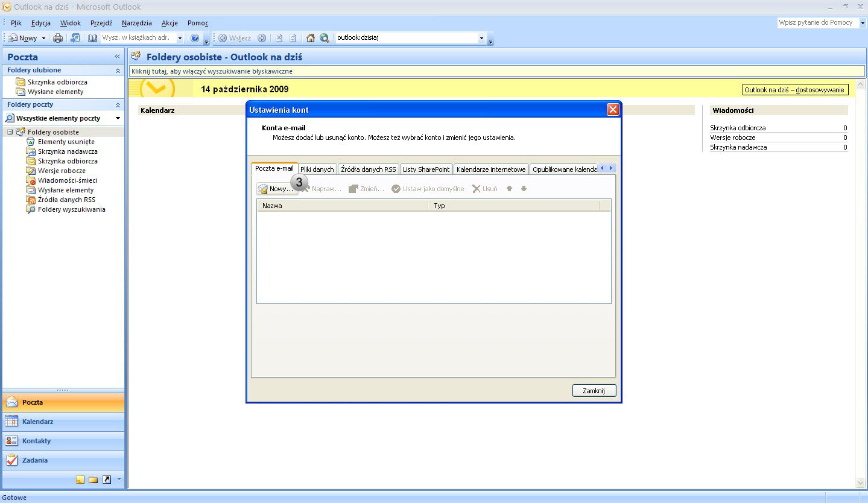
Task: Select Foldery wyszukiwania in folder tree
Action: [x=71, y=209]
